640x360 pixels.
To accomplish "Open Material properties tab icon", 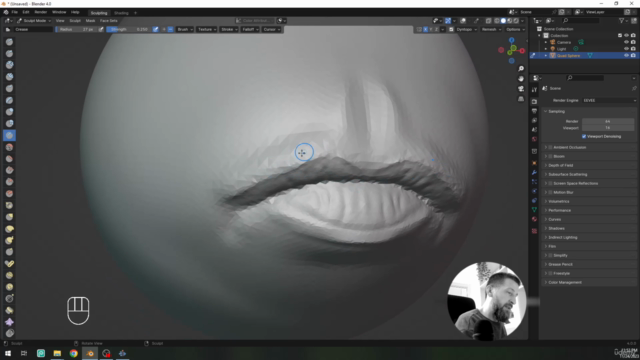I will [x=534, y=219].
